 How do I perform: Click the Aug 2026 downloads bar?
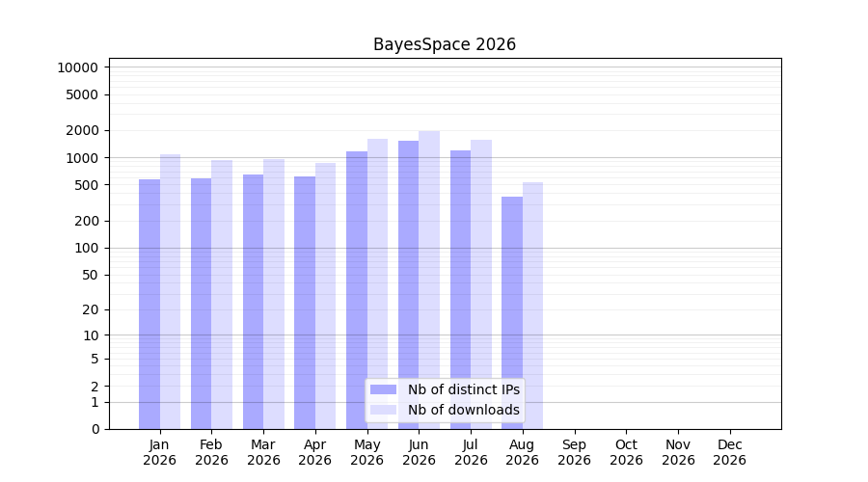tap(532, 306)
